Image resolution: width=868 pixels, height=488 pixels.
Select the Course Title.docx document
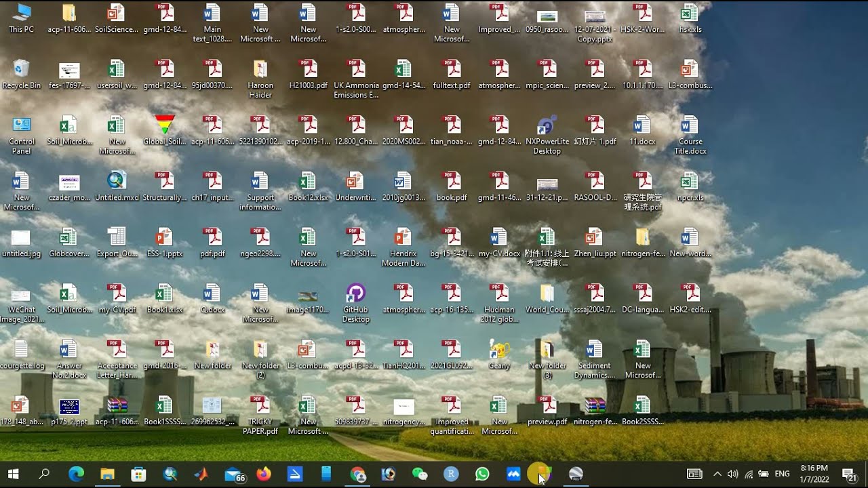[x=690, y=136]
